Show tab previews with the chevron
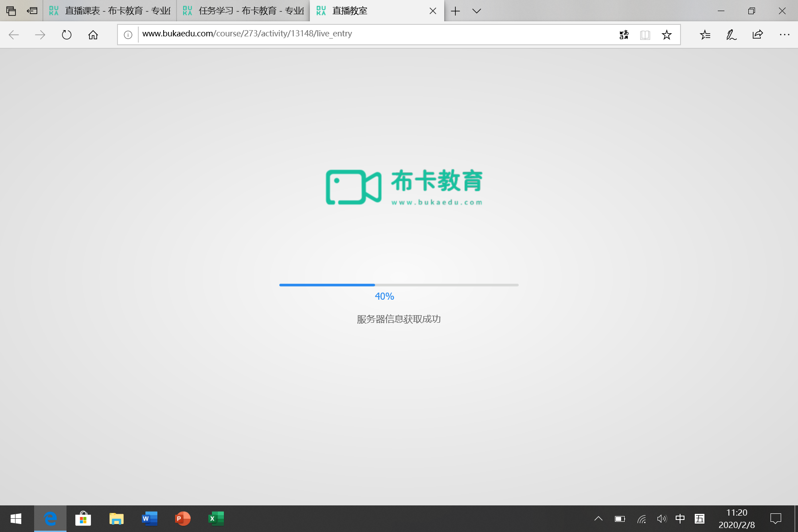This screenshot has width=798, height=532. (477, 11)
